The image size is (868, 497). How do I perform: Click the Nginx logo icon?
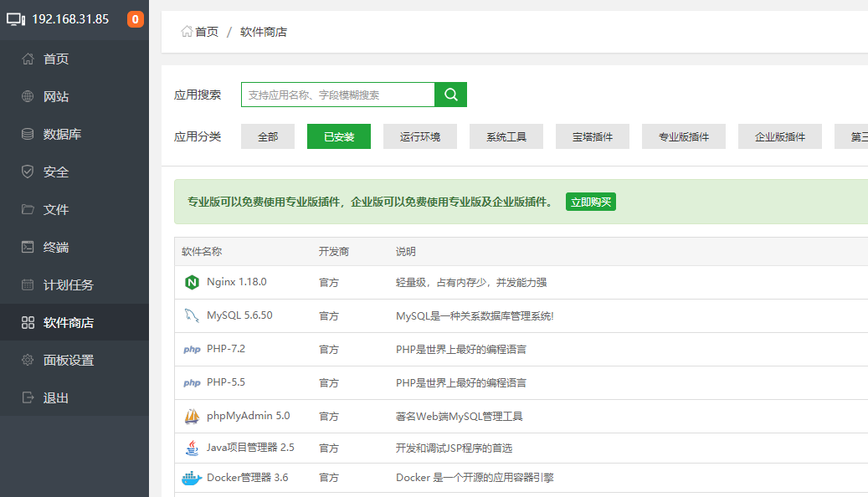(192, 283)
